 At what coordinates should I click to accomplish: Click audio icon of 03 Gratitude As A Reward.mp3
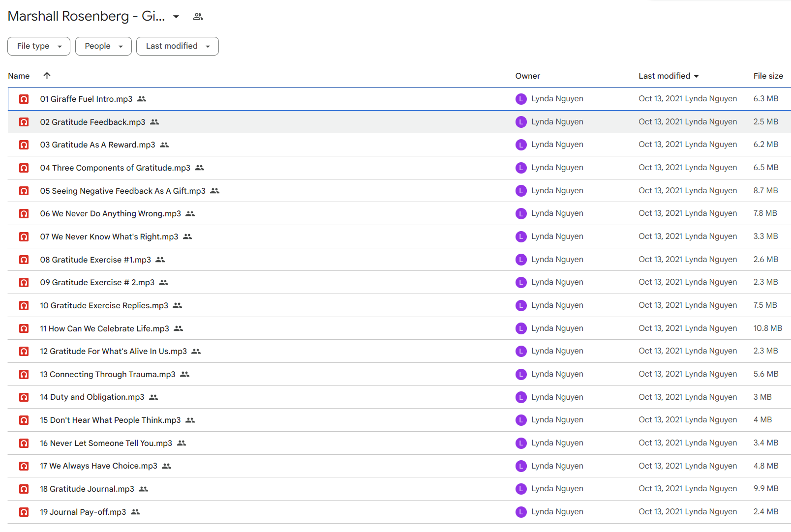click(x=24, y=145)
